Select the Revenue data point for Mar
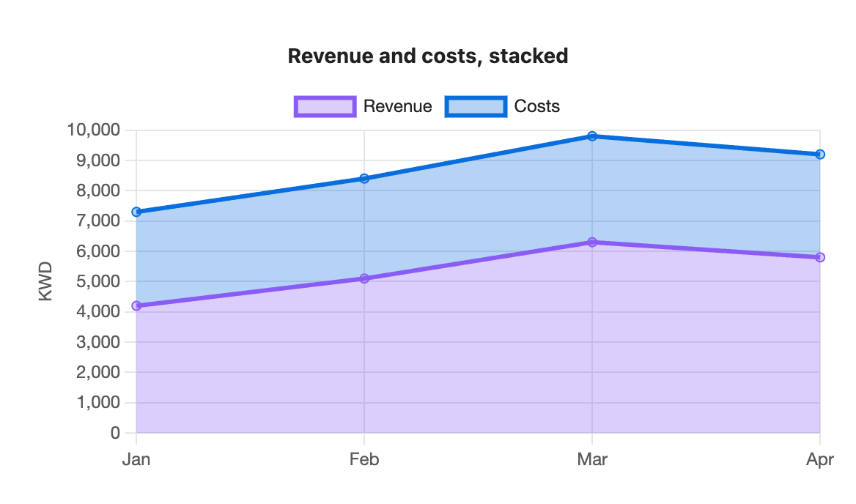Viewport: 856px width, 504px height. (592, 242)
